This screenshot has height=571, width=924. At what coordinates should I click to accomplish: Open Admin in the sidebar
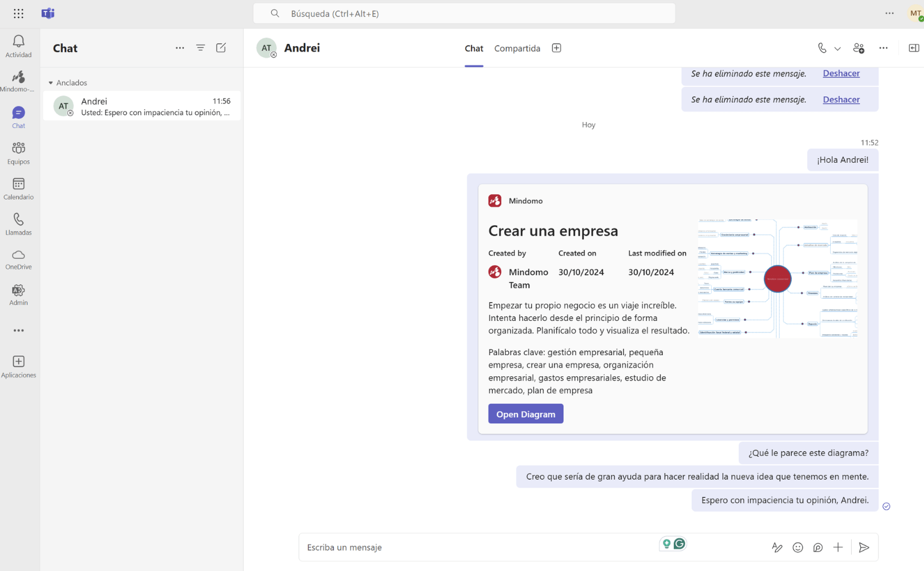click(x=19, y=295)
